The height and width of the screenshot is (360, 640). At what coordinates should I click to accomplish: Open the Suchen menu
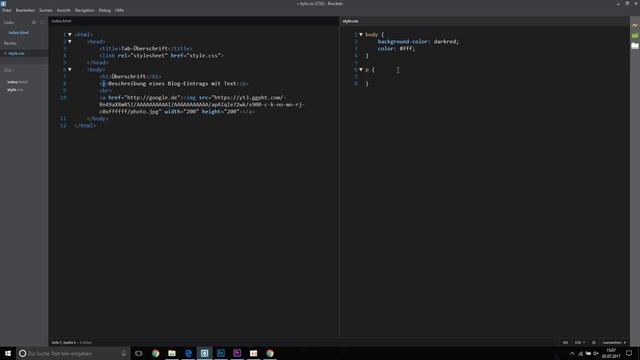click(x=46, y=10)
